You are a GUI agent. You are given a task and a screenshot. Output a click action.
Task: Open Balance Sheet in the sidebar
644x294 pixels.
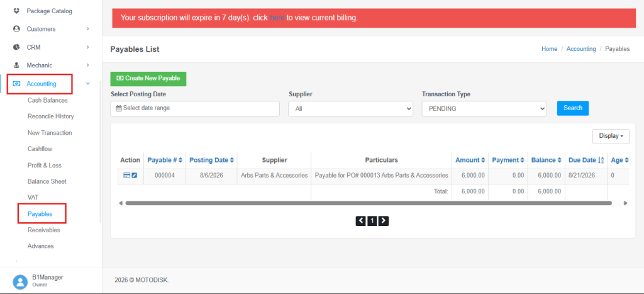tap(47, 181)
